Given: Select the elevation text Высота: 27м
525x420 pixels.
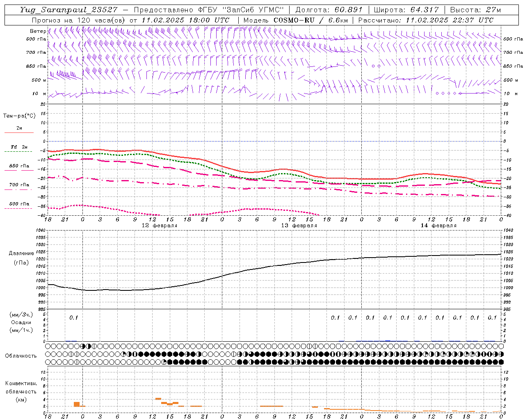Looking at the screenshot, I should click(x=475, y=10).
